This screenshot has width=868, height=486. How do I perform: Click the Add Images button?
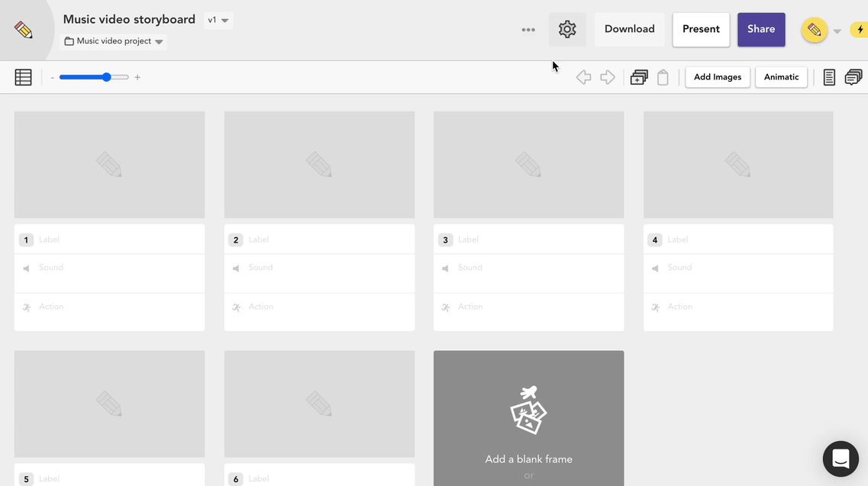click(x=718, y=77)
